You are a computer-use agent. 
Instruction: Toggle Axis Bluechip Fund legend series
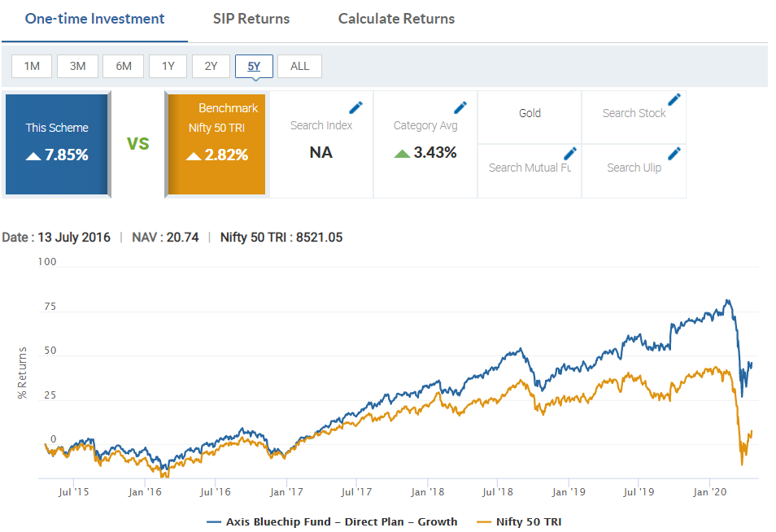tap(332, 521)
